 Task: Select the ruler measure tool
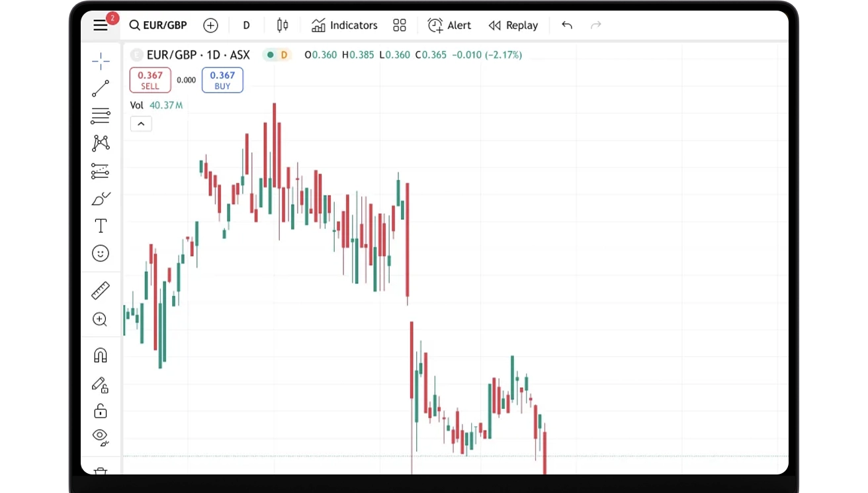click(x=101, y=291)
